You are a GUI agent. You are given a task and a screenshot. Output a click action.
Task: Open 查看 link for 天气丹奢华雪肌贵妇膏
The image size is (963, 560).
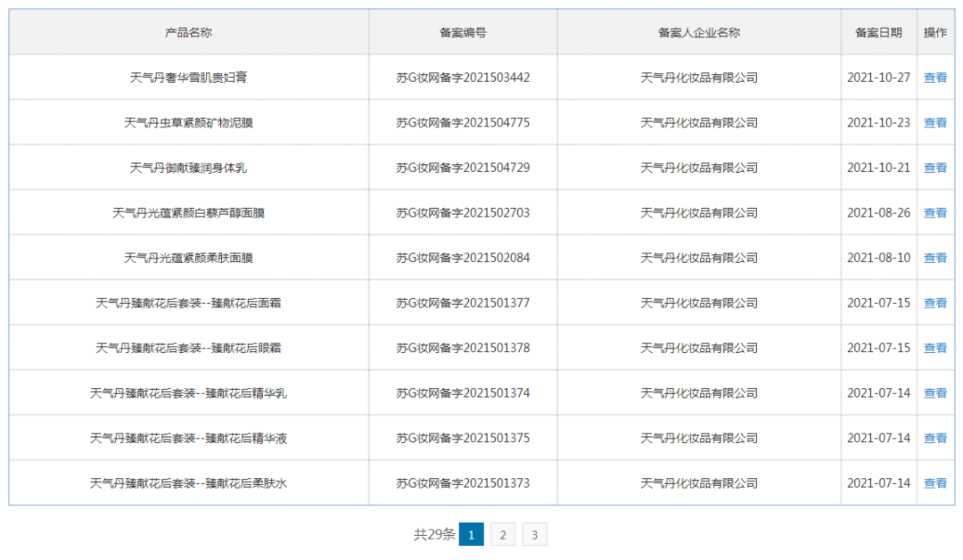pyautogui.click(x=934, y=78)
